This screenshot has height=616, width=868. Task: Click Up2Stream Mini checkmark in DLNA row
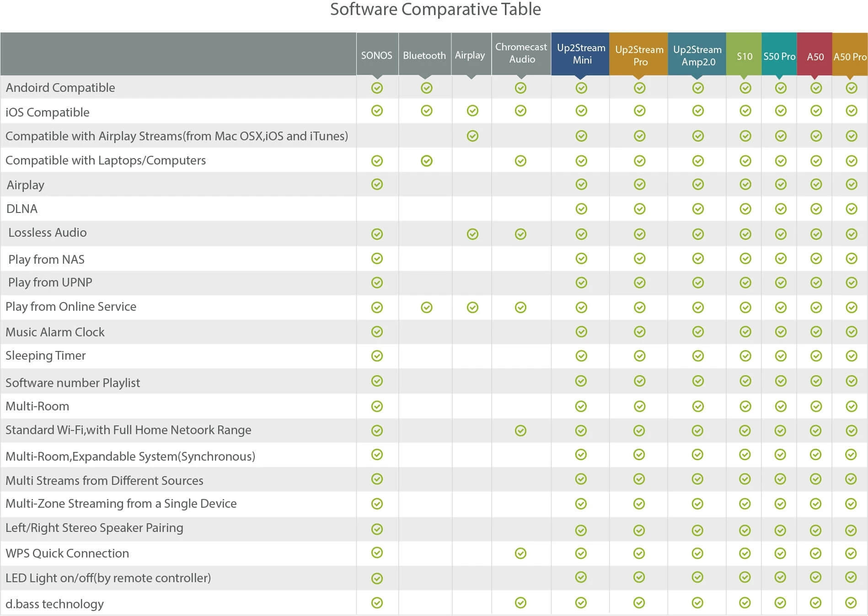pyautogui.click(x=581, y=209)
